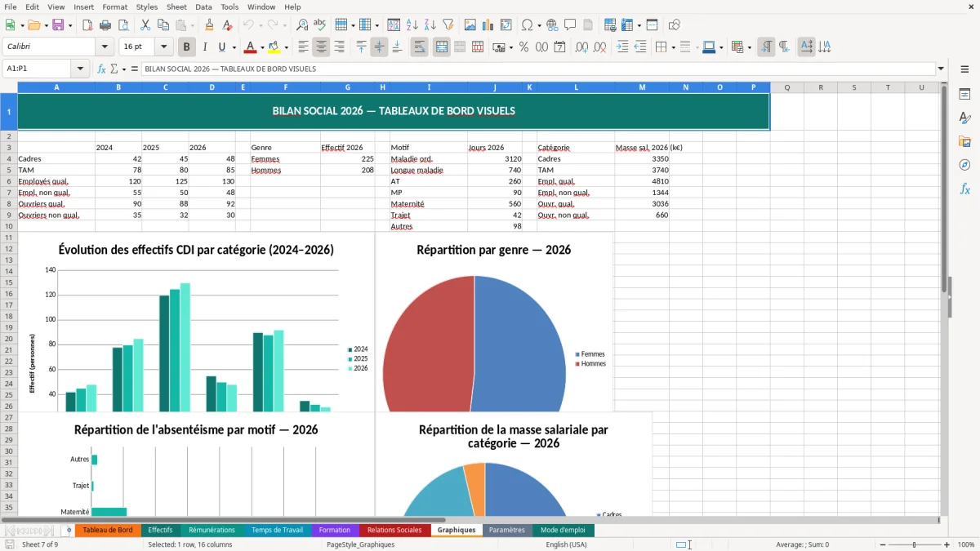Click Add Decimal Place icon

pos(582,47)
